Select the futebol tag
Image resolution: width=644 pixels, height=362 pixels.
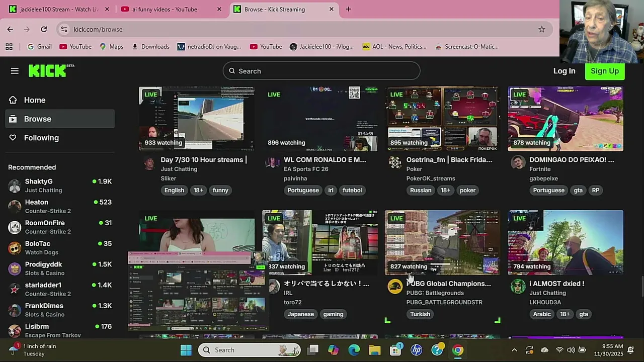(x=352, y=190)
